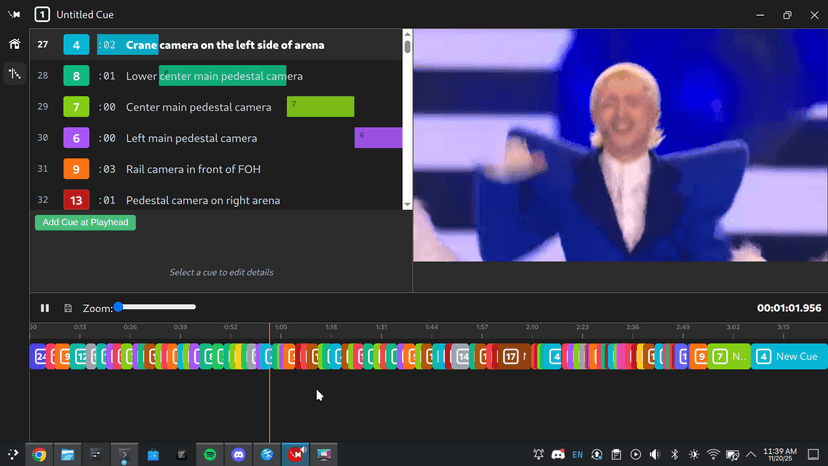Open Spotify from the taskbar
Image resolution: width=828 pixels, height=466 pixels.
coord(210,454)
